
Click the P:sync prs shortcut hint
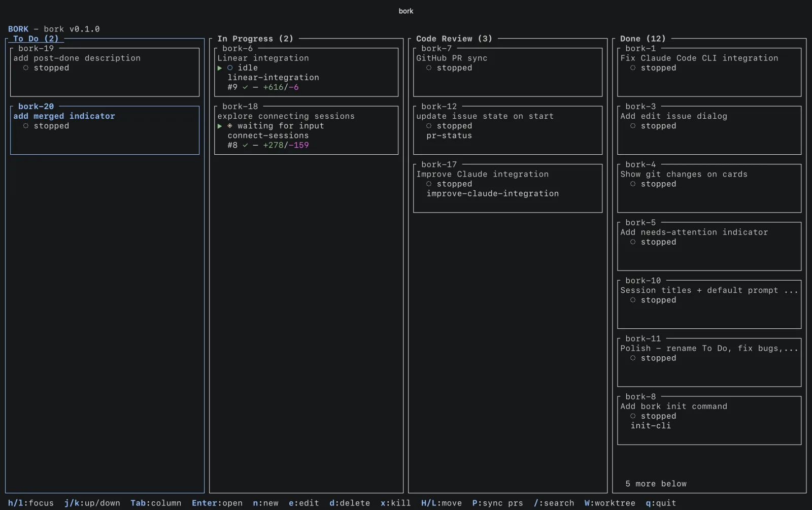[497, 503]
